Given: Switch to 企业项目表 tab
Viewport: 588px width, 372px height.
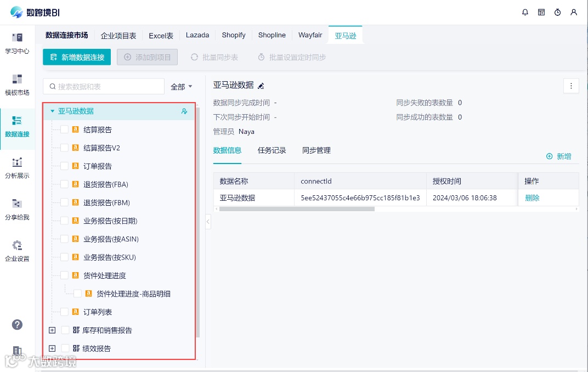Looking at the screenshot, I should [x=118, y=36].
